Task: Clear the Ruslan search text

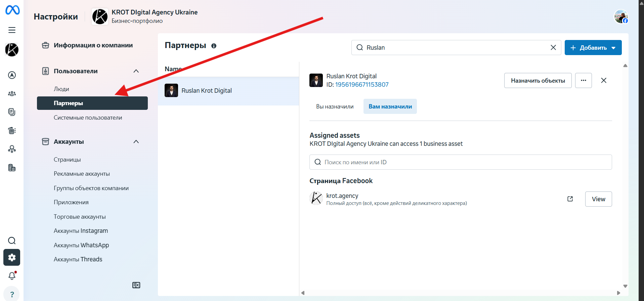Action: 553,48
